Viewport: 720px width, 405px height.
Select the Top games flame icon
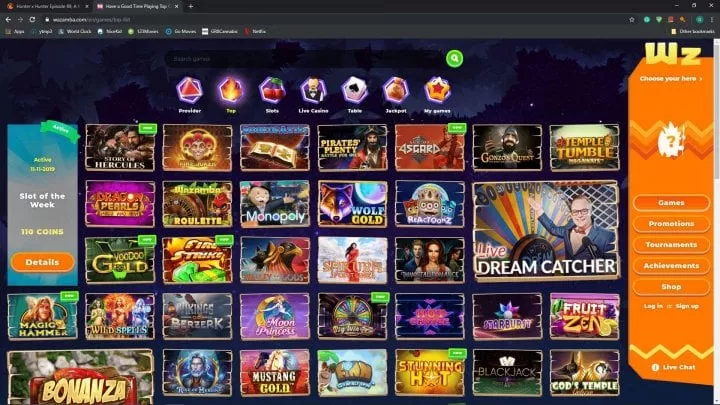click(231, 90)
